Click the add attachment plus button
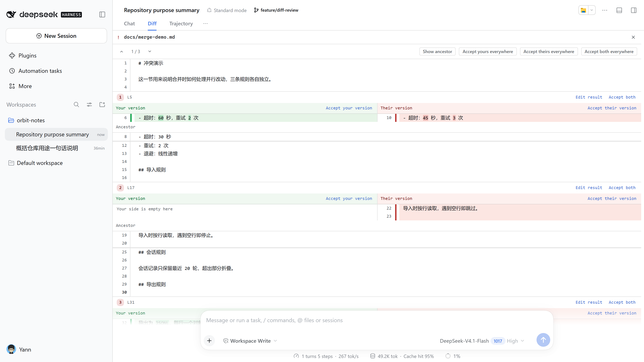Image resolution: width=644 pixels, height=362 pixels. 209,340
